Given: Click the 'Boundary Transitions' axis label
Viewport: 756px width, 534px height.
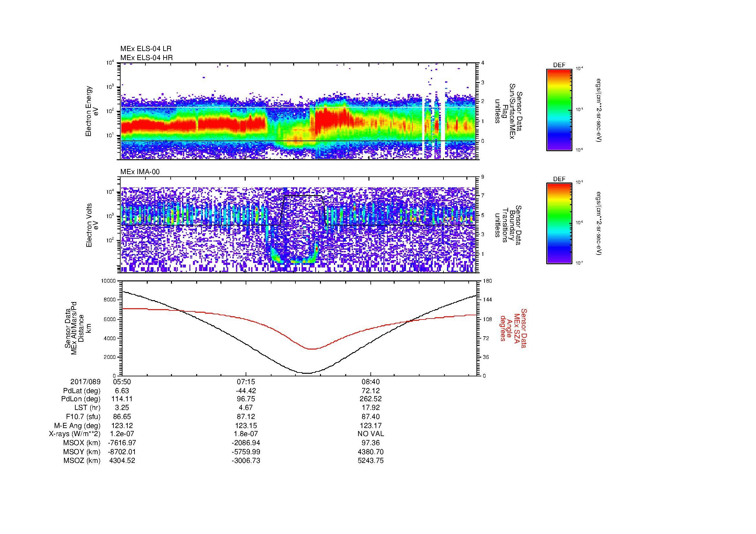Looking at the screenshot, I should (x=508, y=225).
